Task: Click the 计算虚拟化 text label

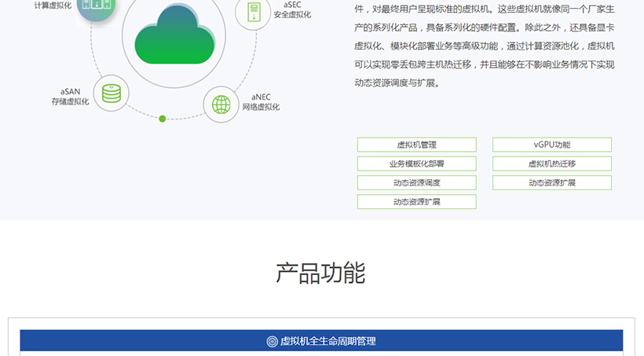Action: [53, 6]
